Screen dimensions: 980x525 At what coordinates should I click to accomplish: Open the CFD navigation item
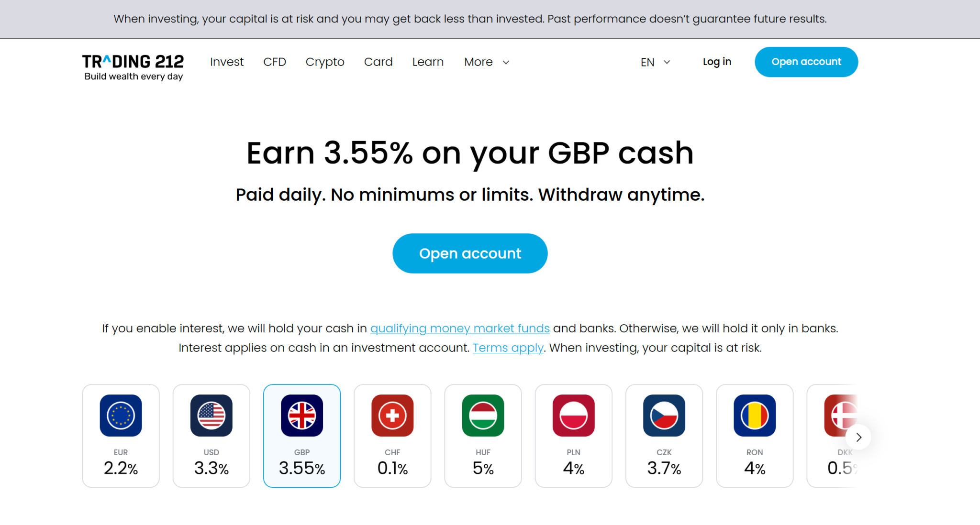(x=275, y=62)
